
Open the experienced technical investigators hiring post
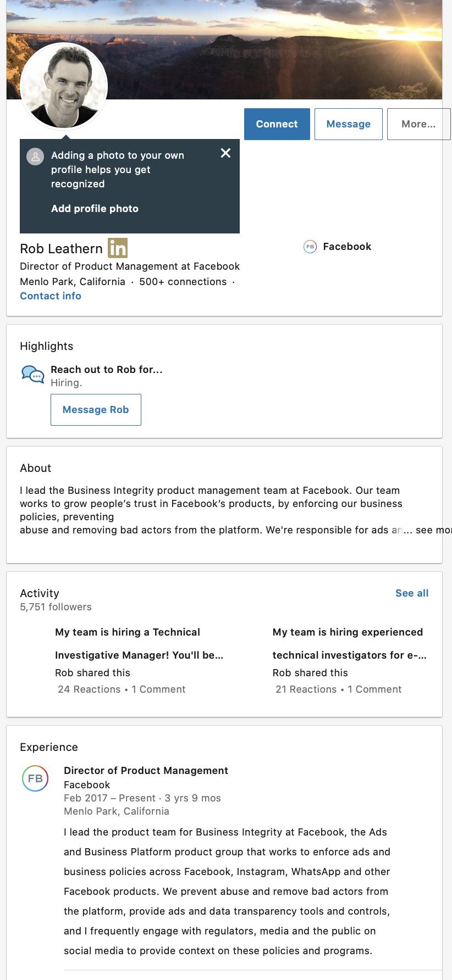point(350,644)
